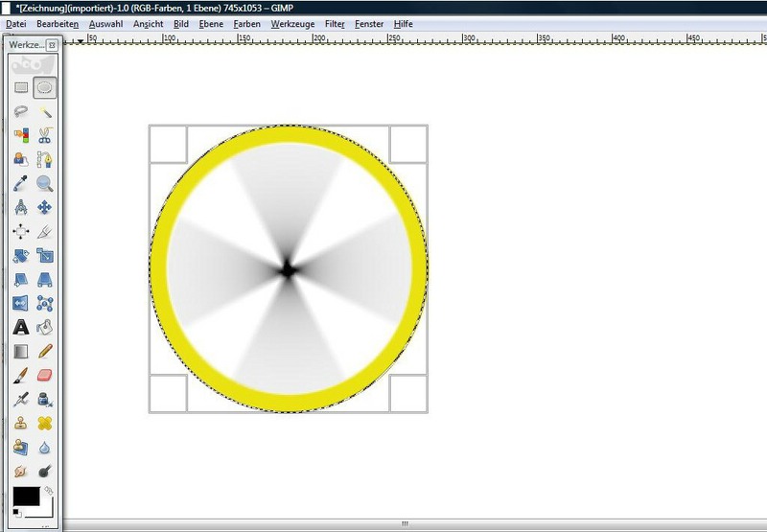The height and width of the screenshot is (532, 767).
Task: Select the Eraser tool
Action: point(44,375)
